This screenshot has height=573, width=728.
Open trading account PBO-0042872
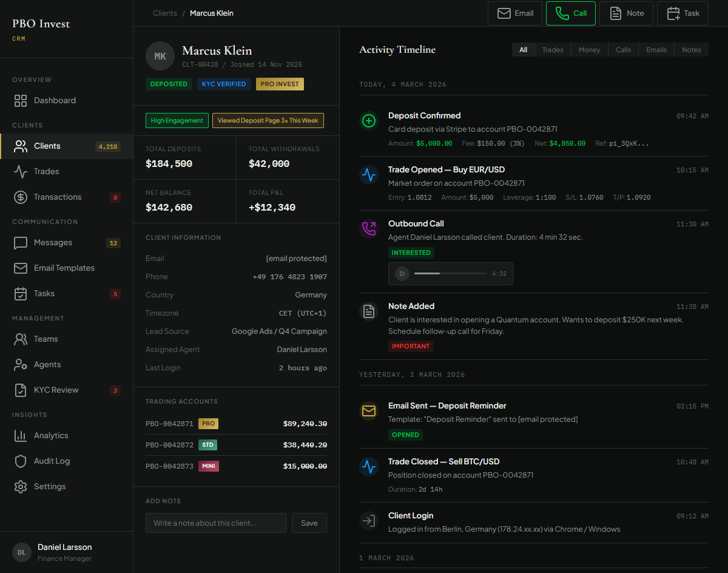click(169, 445)
